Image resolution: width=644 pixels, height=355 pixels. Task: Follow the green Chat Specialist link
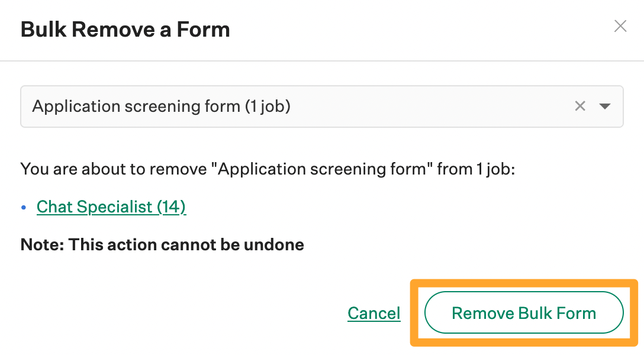click(111, 206)
